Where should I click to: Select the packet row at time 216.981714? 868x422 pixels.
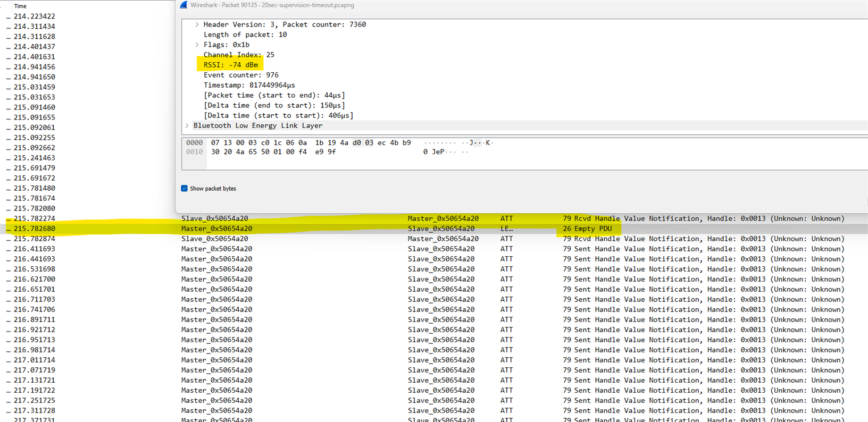[434, 350]
